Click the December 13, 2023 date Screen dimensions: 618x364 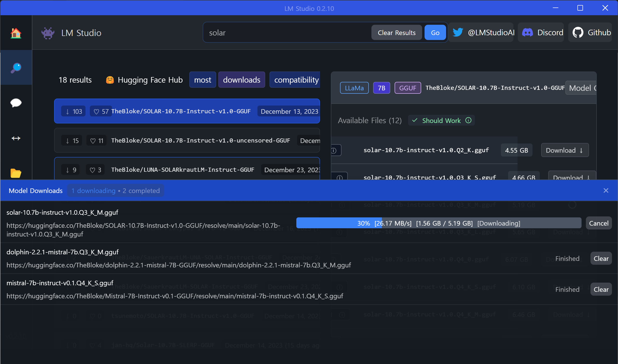(289, 111)
